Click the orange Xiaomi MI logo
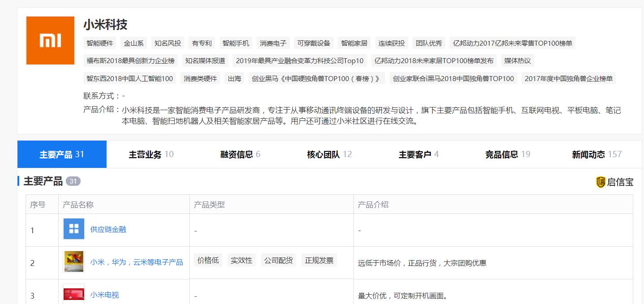Screen dimensions: 644x304 click(50, 40)
